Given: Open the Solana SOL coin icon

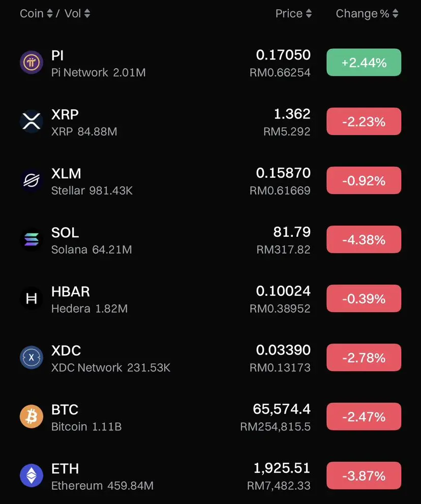Looking at the screenshot, I should click(31, 240).
